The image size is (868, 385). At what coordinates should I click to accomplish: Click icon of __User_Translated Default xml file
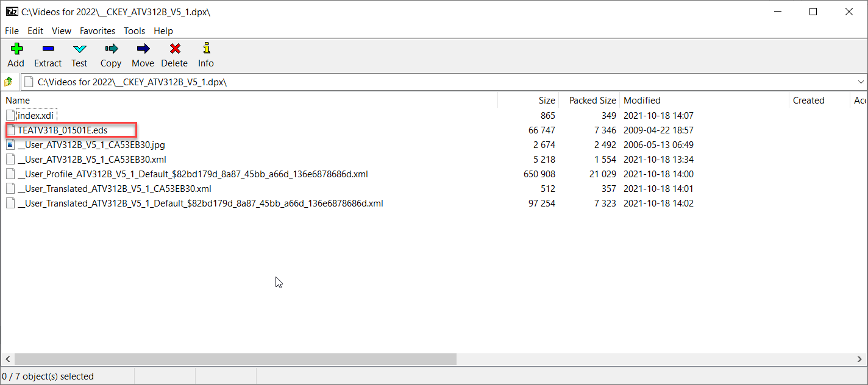(10, 203)
